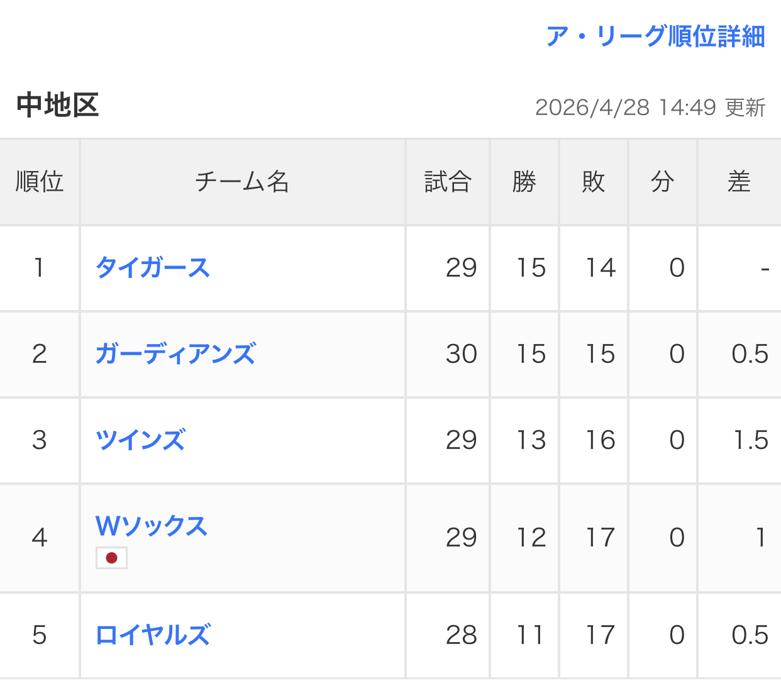Go to the ロイヤルズ team page
Screen dimensions: 781x700
click(x=153, y=635)
